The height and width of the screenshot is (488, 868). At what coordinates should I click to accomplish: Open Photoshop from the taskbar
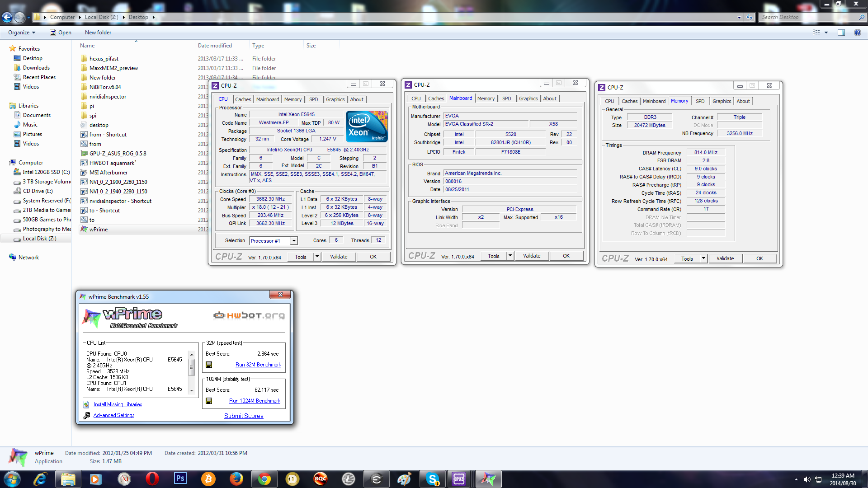tap(180, 479)
